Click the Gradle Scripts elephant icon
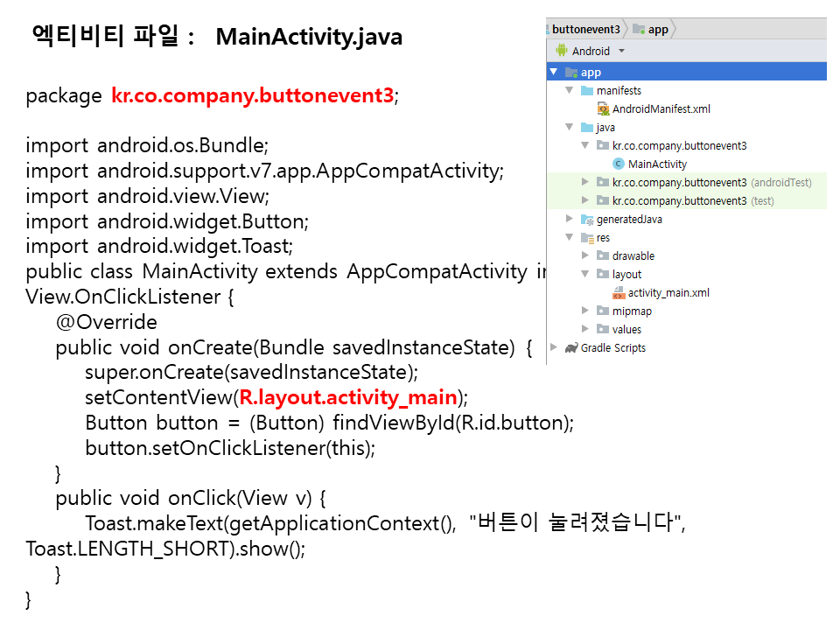Viewport: 840px width, 630px height. point(571,347)
